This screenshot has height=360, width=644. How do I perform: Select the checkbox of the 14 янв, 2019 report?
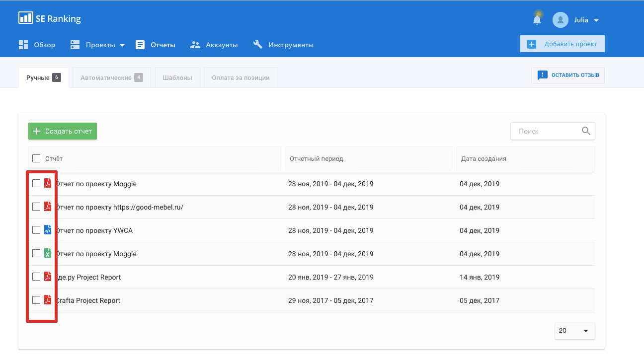point(36,277)
